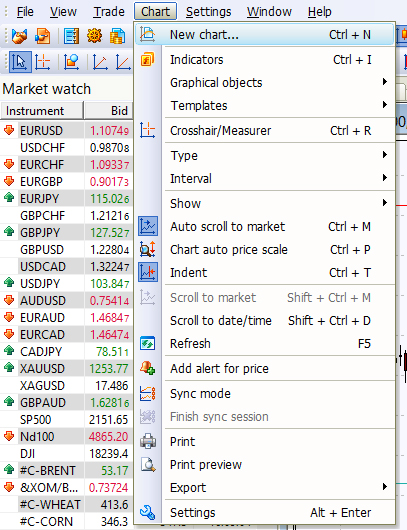
Task: Open the Help menu
Action: coord(320,12)
